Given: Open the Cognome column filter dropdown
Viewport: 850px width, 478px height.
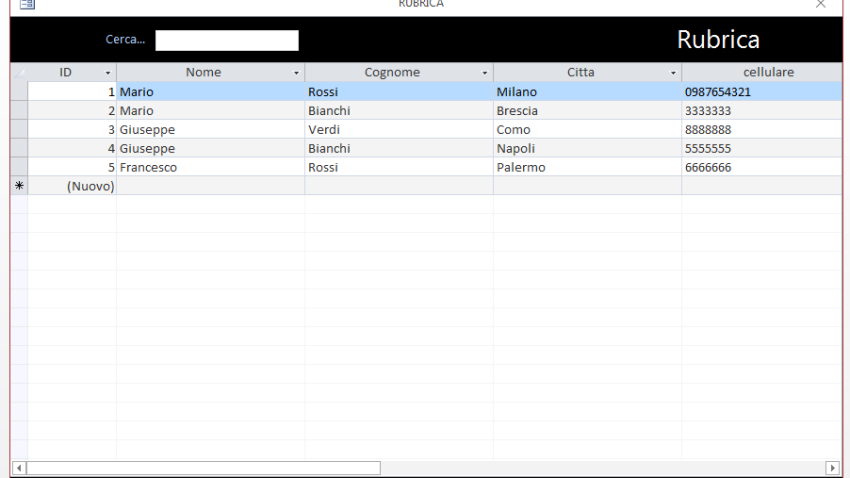Looking at the screenshot, I should tap(485, 73).
